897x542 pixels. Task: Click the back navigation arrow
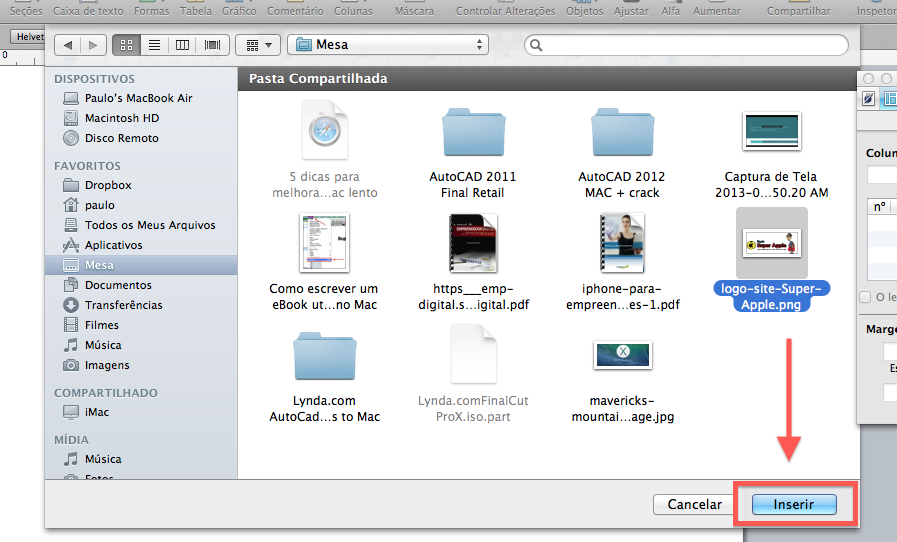(68, 45)
